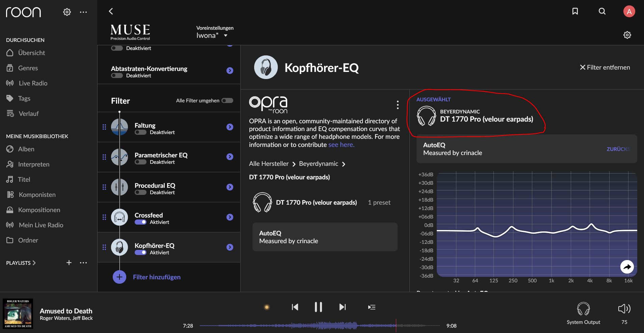Open playlists three-dots menu
The width and height of the screenshot is (644, 333).
(83, 262)
